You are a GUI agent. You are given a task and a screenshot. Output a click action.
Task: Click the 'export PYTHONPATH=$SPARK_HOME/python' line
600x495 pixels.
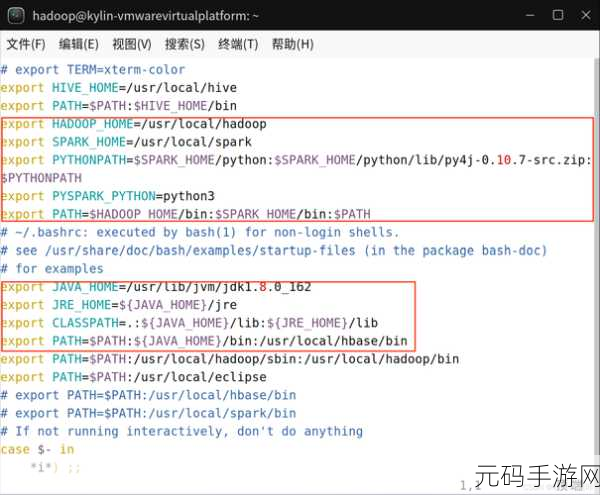coord(296,160)
